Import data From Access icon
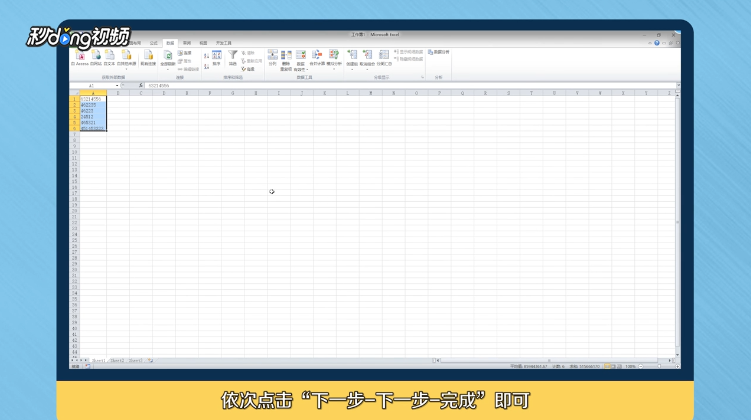This screenshot has height=420, width=751. 80,56
